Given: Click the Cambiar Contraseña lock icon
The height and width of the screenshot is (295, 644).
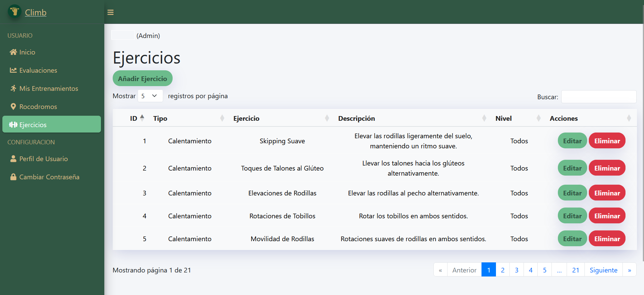Looking at the screenshot, I should [x=13, y=177].
